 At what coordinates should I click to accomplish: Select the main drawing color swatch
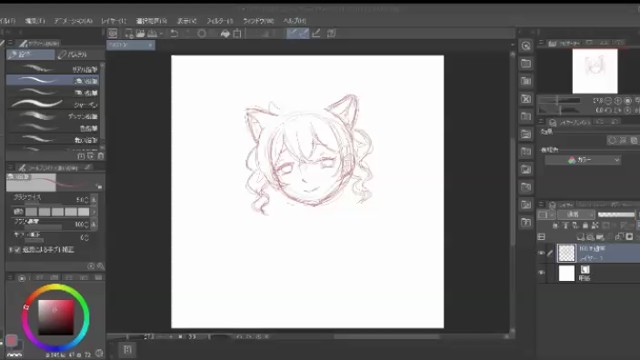[11, 340]
